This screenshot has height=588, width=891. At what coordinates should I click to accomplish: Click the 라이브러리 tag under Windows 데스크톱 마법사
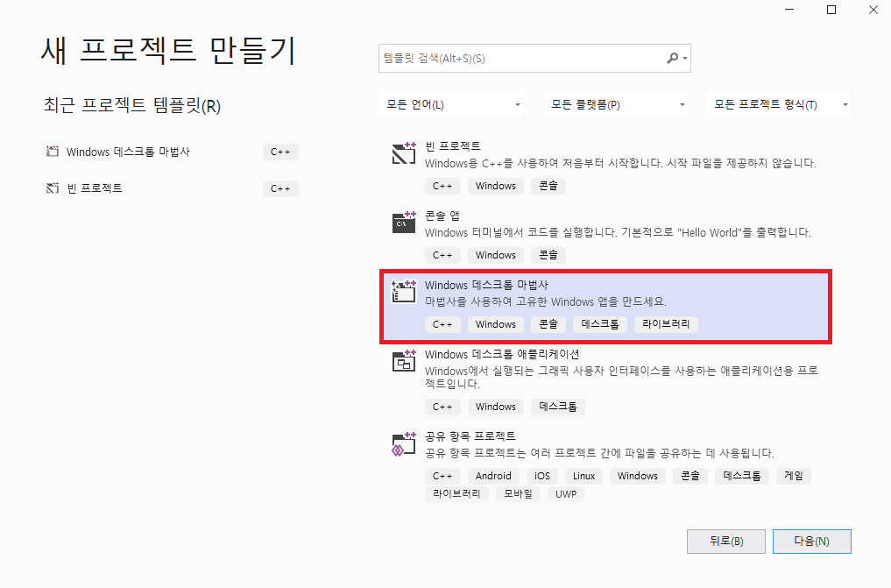[666, 324]
